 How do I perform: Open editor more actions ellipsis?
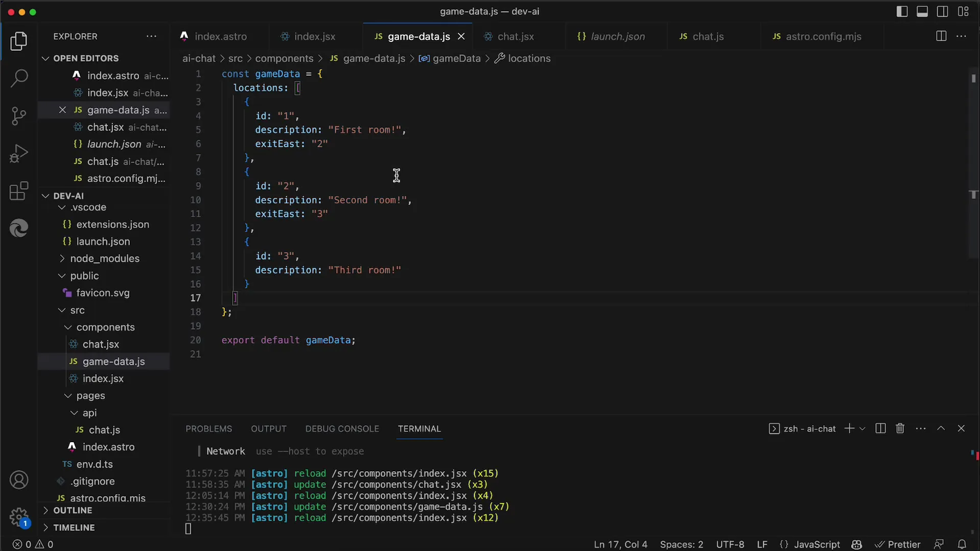pyautogui.click(x=961, y=36)
